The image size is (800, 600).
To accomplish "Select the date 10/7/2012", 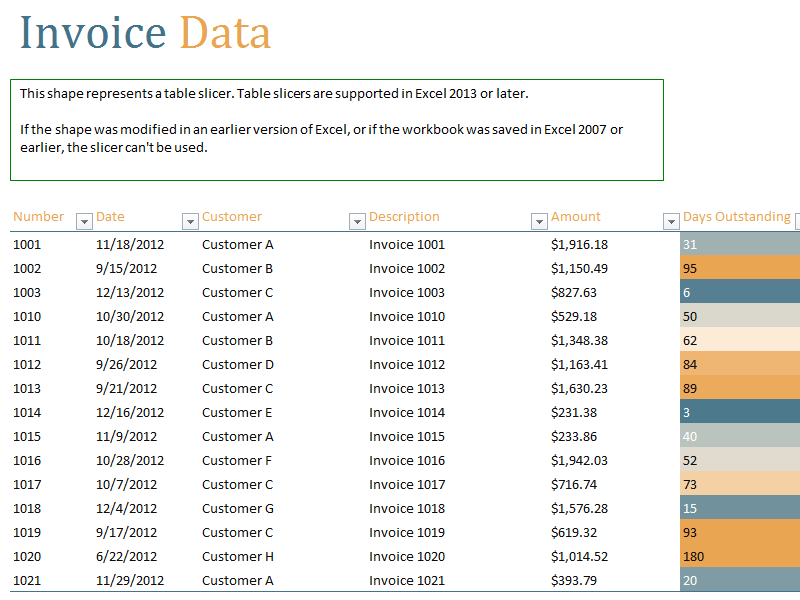I will (127, 485).
